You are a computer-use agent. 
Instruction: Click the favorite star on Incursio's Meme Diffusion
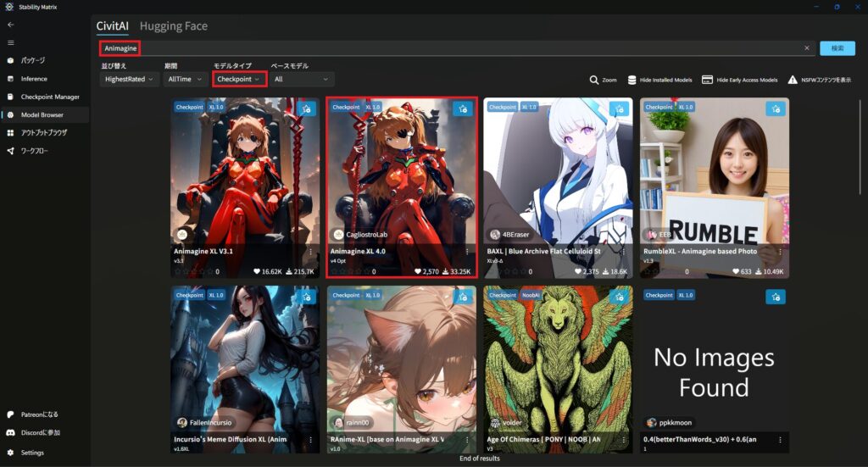point(306,297)
